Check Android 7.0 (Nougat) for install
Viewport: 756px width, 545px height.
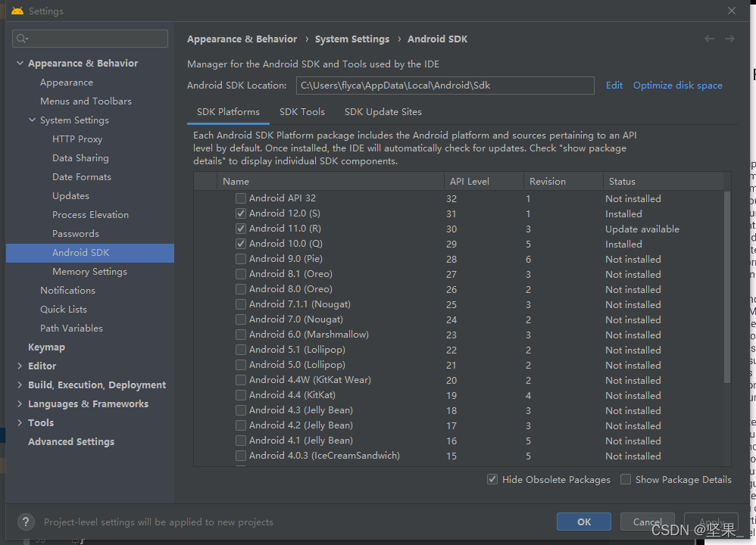click(240, 319)
